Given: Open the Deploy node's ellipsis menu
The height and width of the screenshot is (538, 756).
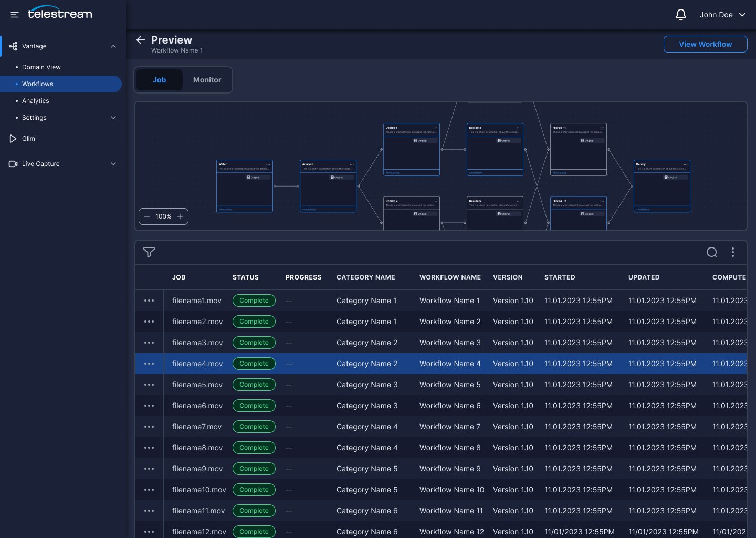Looking at the screenshot, I should pyautogui.click(x=686, y=164).
